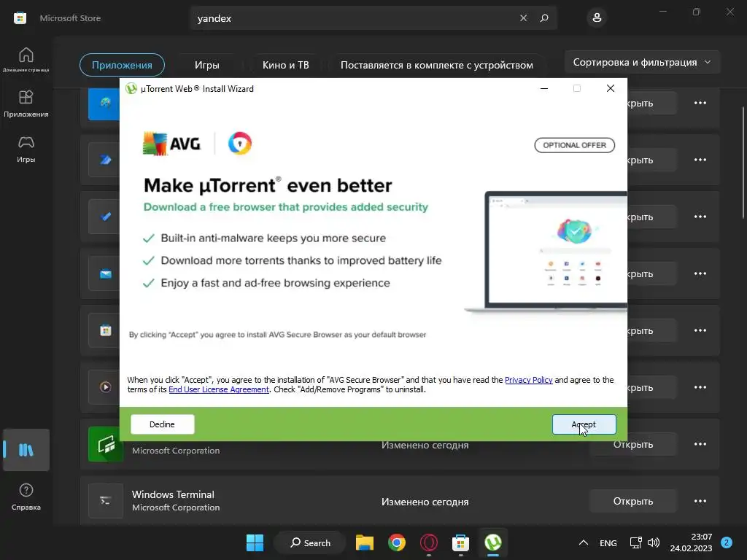Open the Windows Start menu

click(x=255, y=542)
